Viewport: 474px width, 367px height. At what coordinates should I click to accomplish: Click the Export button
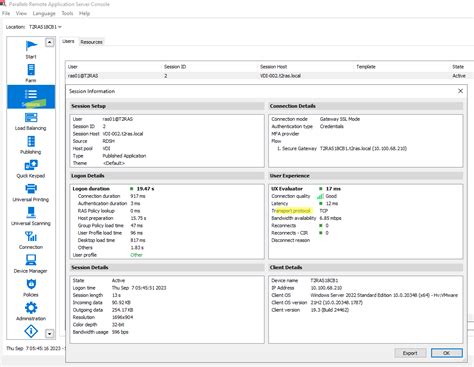[x=410, y=353]
